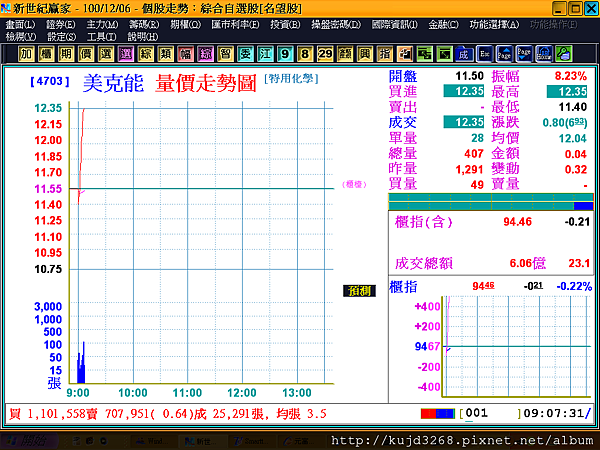Click the buy/sell ratio bar under 買量
600x450 pixels.
[491, 202]
